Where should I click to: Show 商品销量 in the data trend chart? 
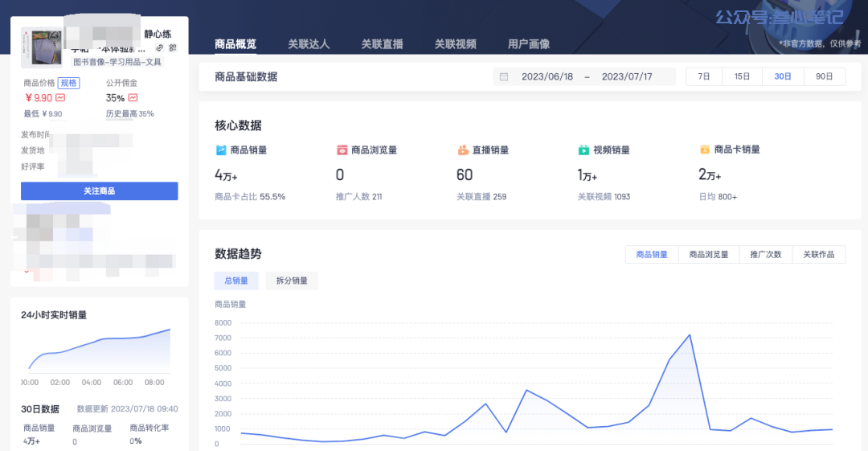pyautogui.click(x=652, y=254)
